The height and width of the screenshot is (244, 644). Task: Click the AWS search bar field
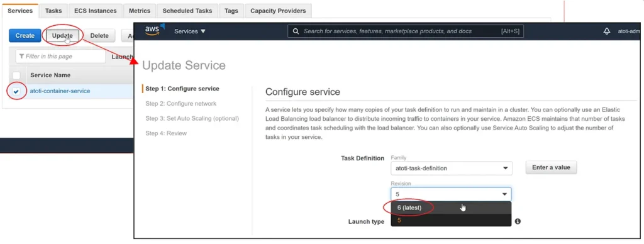[x=406, y=31]
